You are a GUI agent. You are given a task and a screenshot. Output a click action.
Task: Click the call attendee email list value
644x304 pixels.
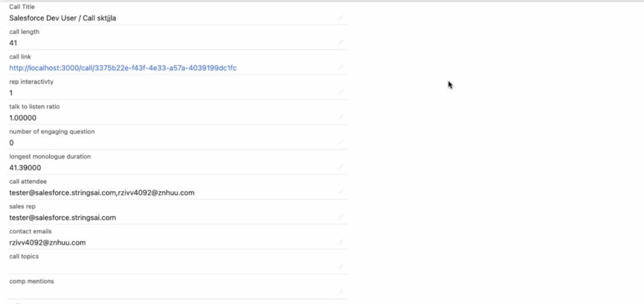click(102, 193)
